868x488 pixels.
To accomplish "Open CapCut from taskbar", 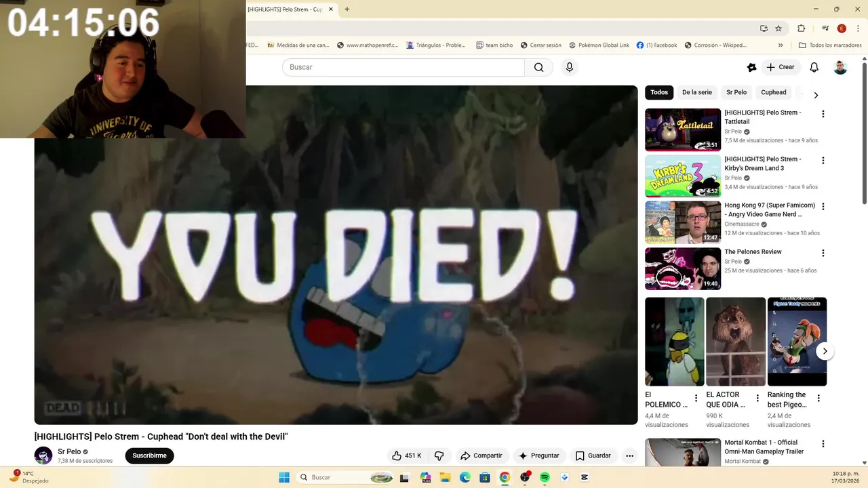I will click(585, 477).
